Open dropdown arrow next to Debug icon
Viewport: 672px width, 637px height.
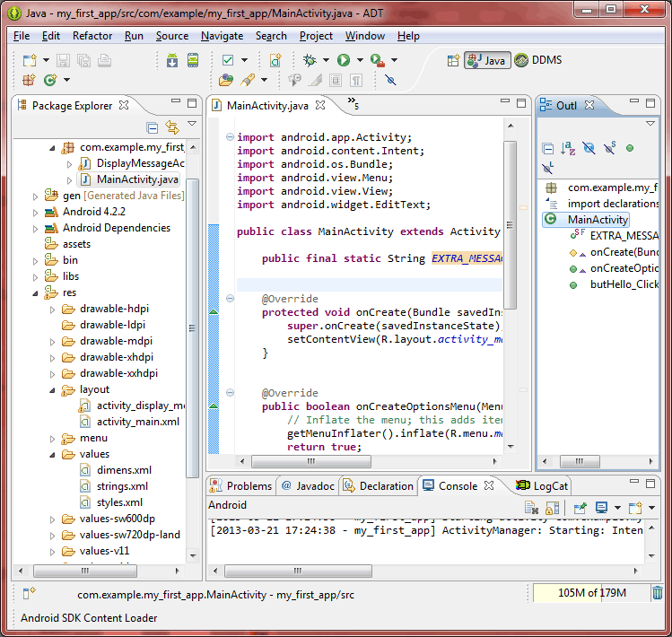pos(326,60)
